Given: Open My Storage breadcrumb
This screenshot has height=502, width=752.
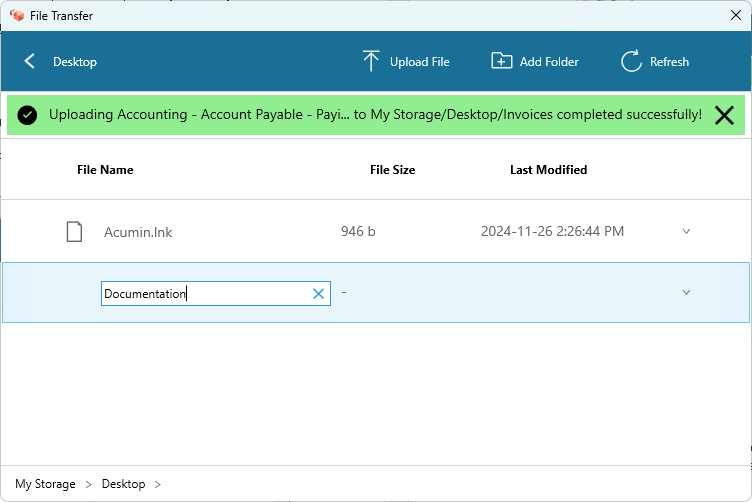Looking at the screenshot, I should tap(45, 484).
